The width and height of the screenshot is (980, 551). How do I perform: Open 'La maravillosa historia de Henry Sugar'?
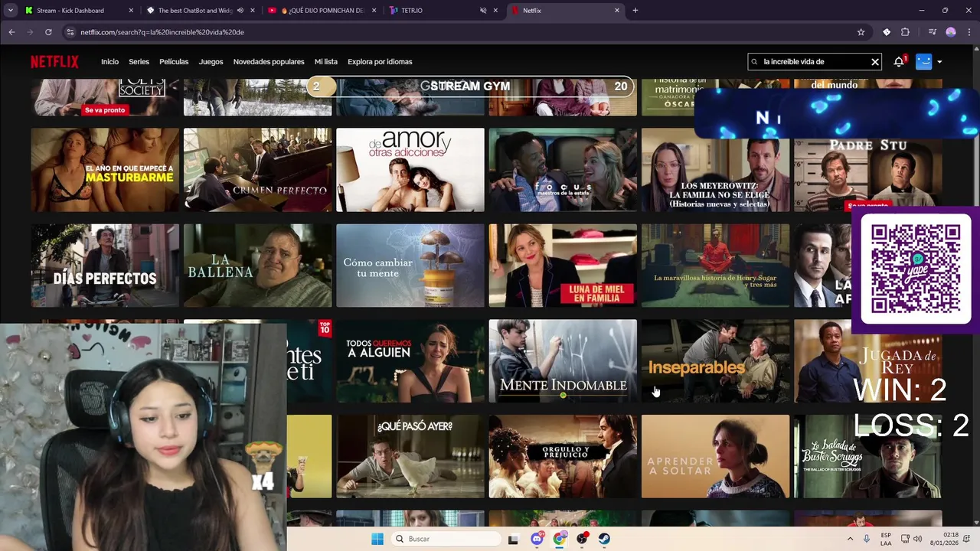715,266
